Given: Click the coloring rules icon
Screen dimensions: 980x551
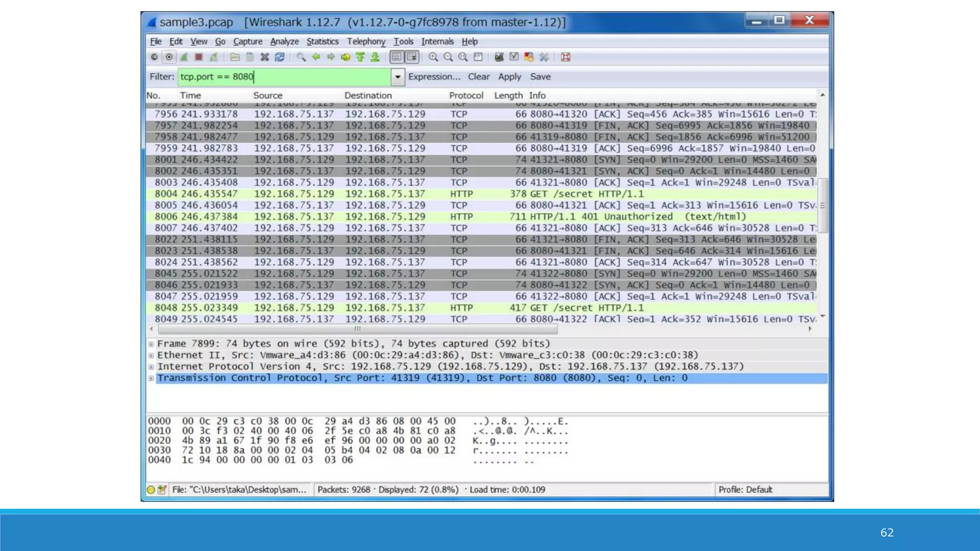Looking at the screenshot, I should coord(529,57).
